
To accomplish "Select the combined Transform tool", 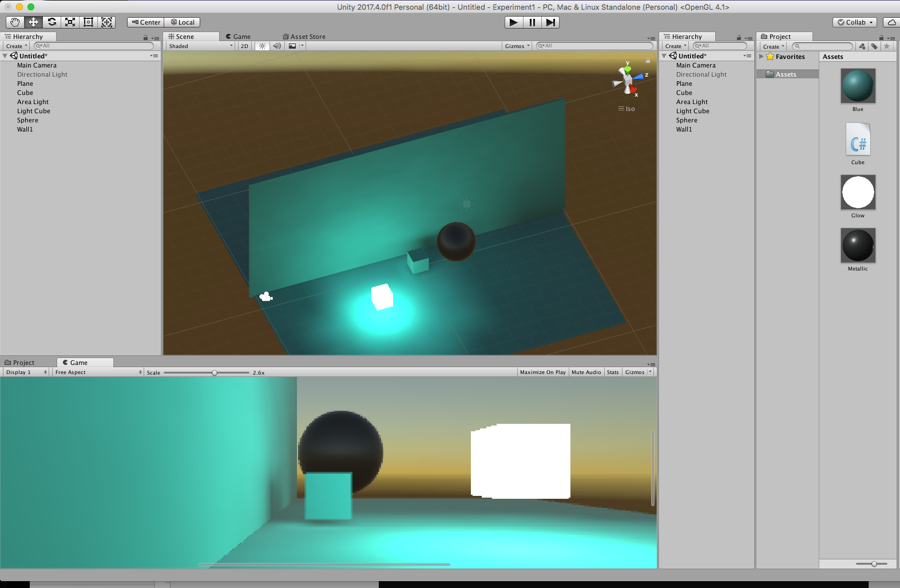I will click(106, 22).
